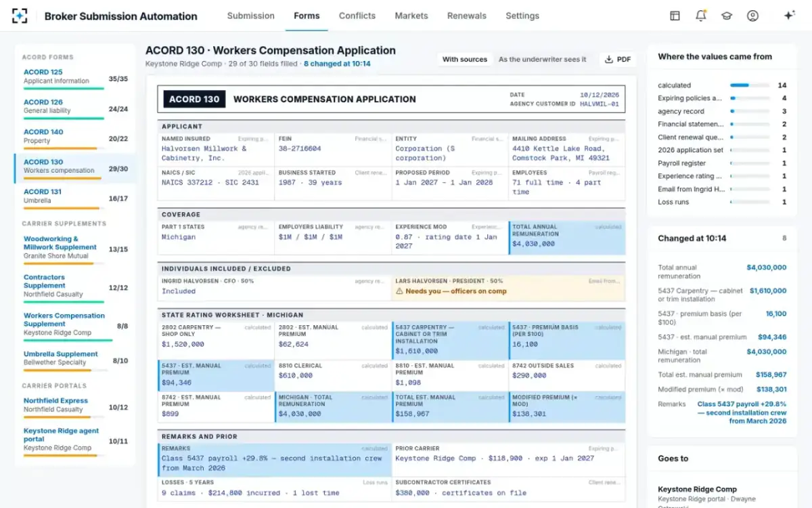Open the notifications bell
812x508 pixels.
pos(700,16)
